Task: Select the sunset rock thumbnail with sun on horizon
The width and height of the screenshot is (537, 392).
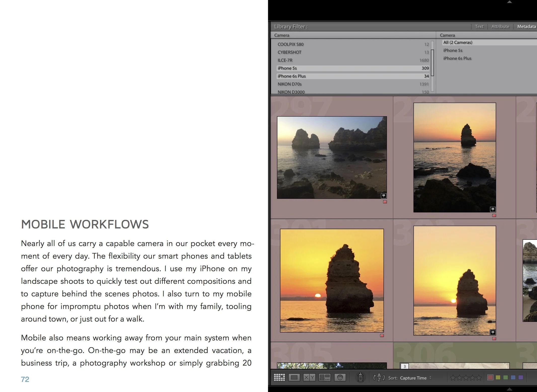Action: (332, 280)
